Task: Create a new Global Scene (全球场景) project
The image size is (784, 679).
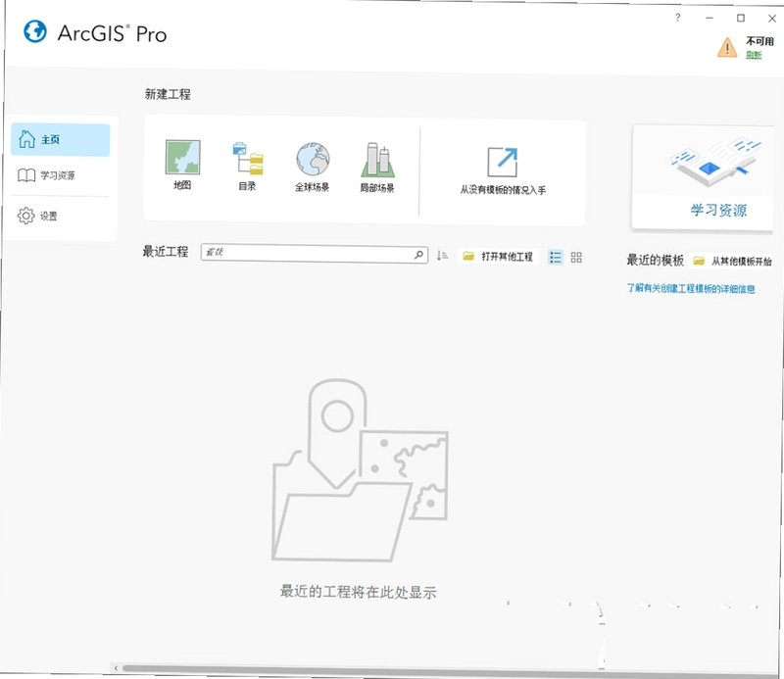Action: click(x=313, y=167)
